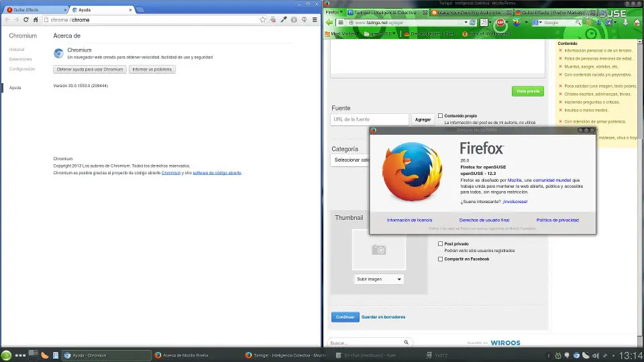Screen dimensions: 644x362
Task: Open the Firefox menu dropdown
Action: pos(334,12)
